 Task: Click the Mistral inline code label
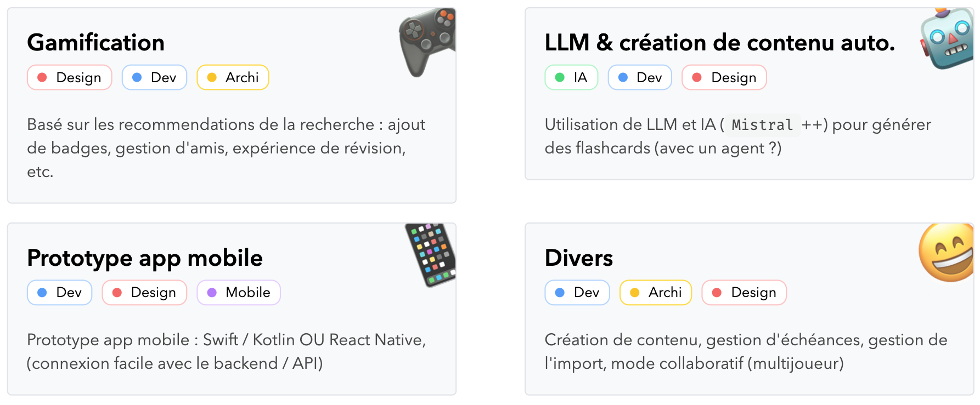762,125
